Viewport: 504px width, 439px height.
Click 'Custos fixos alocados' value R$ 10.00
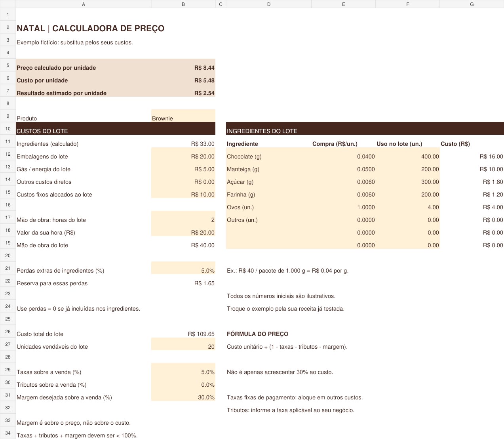point(183,192)
